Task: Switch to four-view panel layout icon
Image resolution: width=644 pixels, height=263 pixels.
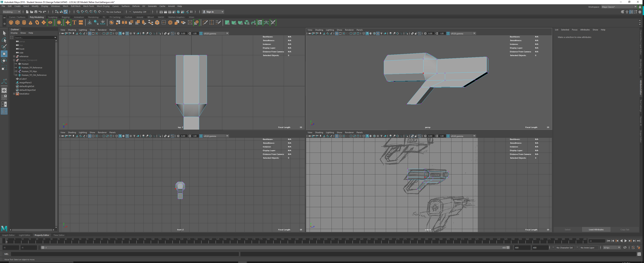Action: click(4, 97)
